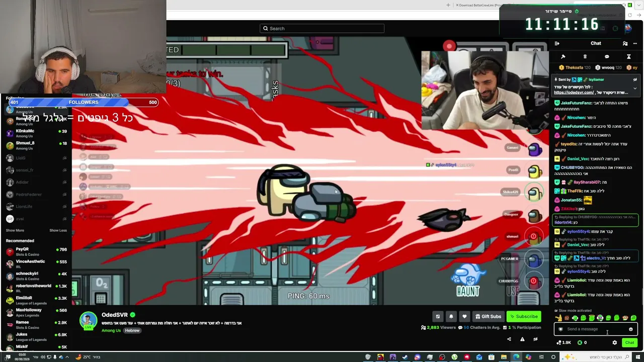The width and height of the screenshot is (644, 362).
Task: Report the stream with the warning triangle icon
Action: (522, 339)
